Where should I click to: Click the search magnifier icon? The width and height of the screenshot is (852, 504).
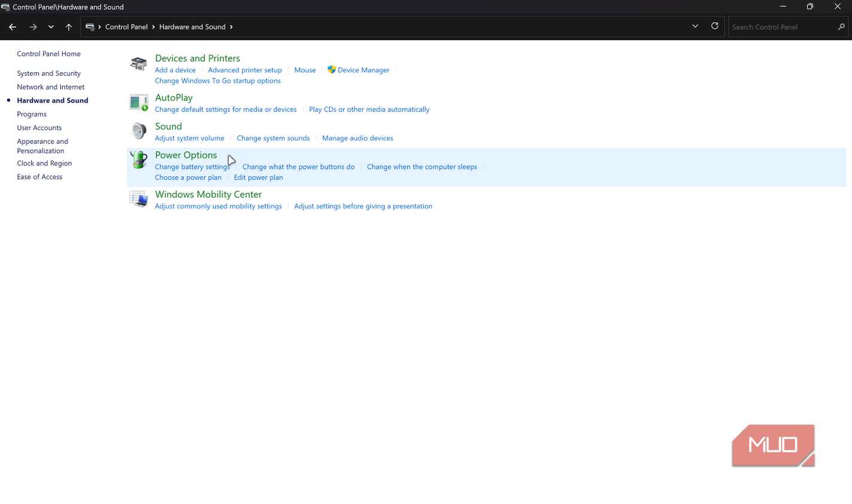coord(841,27)
